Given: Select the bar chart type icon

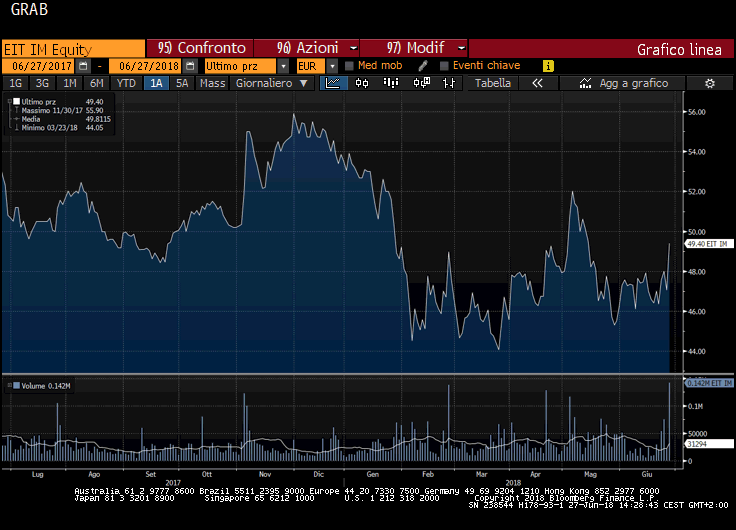Looking at the screenshot, I should click(391, 83).
